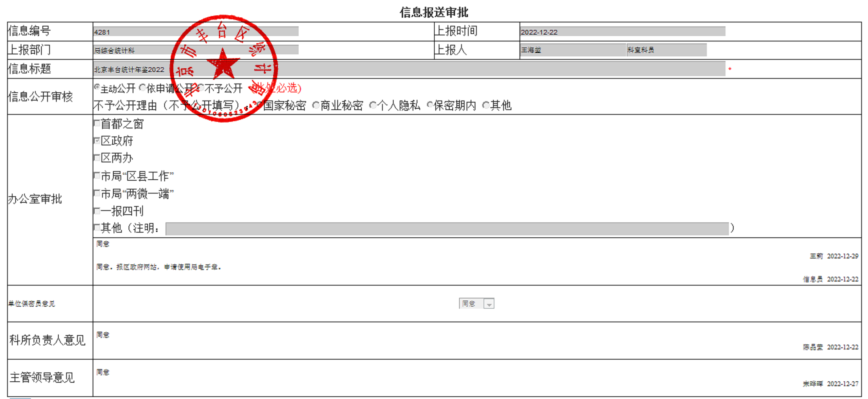Click the 信息编号 field showing 4281
Screen dimensions: 868x399
click(136, 32)
